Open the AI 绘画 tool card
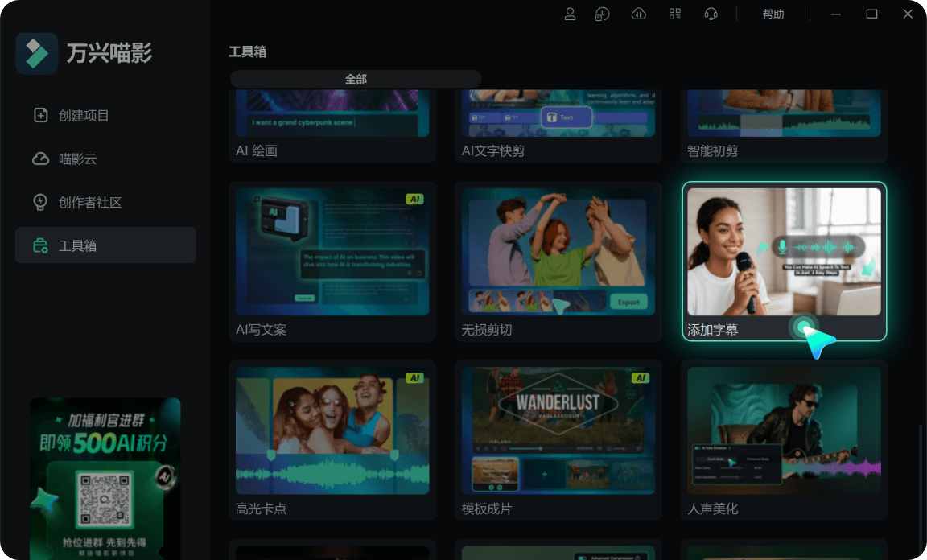Image resolution: width=927 pixels, height=560 pixels. coord(332,126)
